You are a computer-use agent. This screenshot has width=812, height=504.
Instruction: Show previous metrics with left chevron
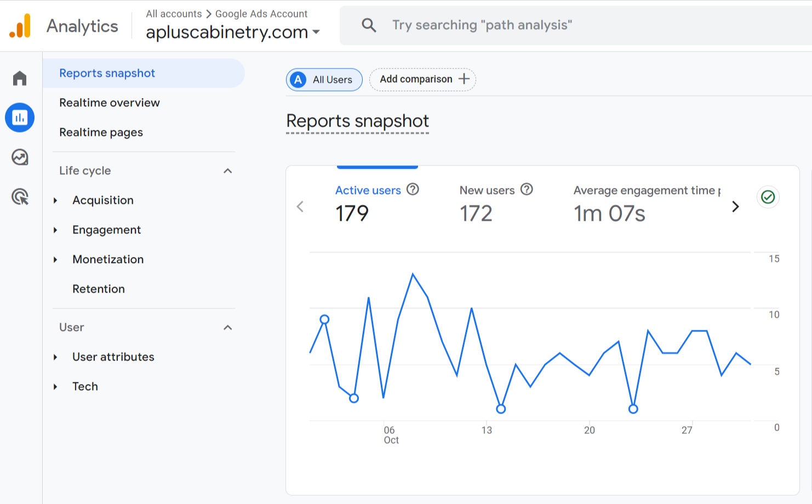pos(300,207)
